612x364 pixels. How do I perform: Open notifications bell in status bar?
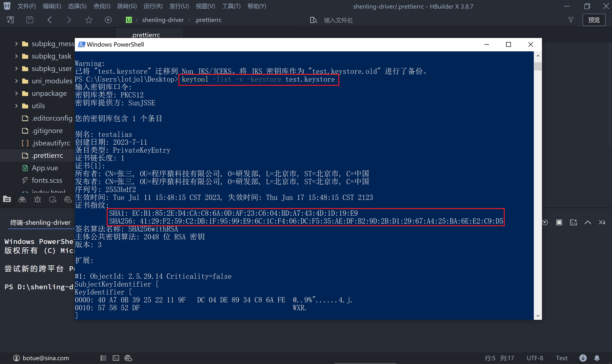(x=597, y=358)
